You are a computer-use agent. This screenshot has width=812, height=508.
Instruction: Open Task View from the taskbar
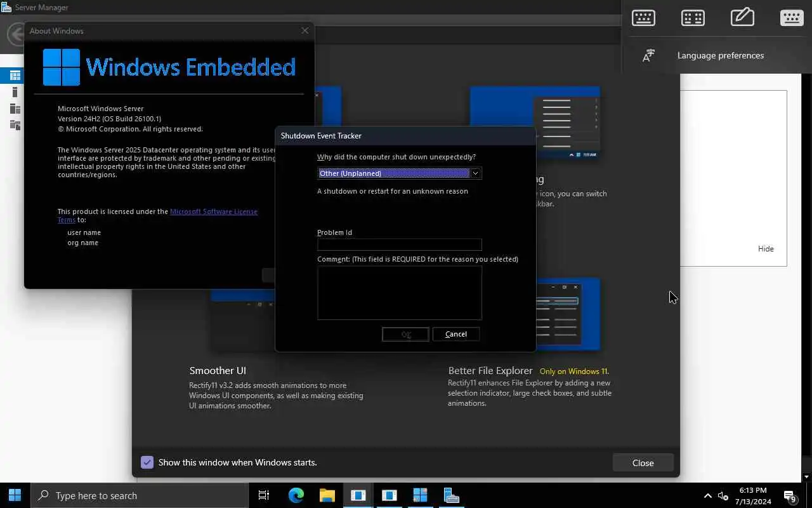click(x=264, y=495)
